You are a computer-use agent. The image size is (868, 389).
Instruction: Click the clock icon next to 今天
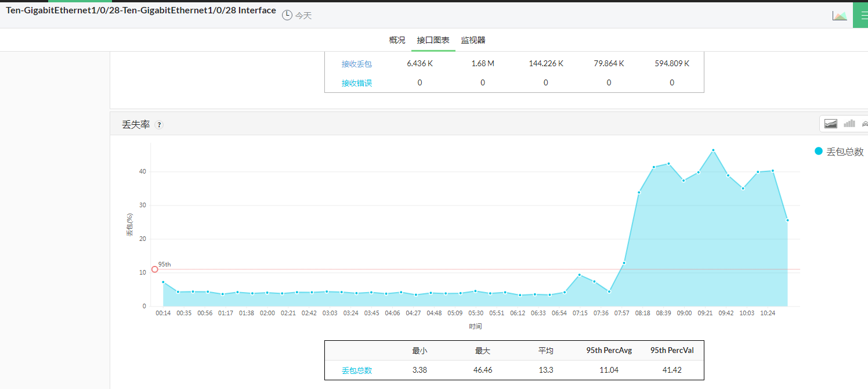287,15
